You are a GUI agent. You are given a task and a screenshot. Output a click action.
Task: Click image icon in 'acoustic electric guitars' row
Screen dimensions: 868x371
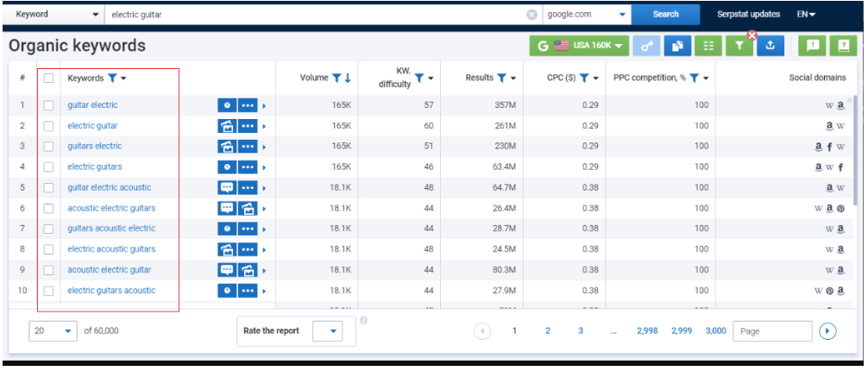click(x=248, y=208)
